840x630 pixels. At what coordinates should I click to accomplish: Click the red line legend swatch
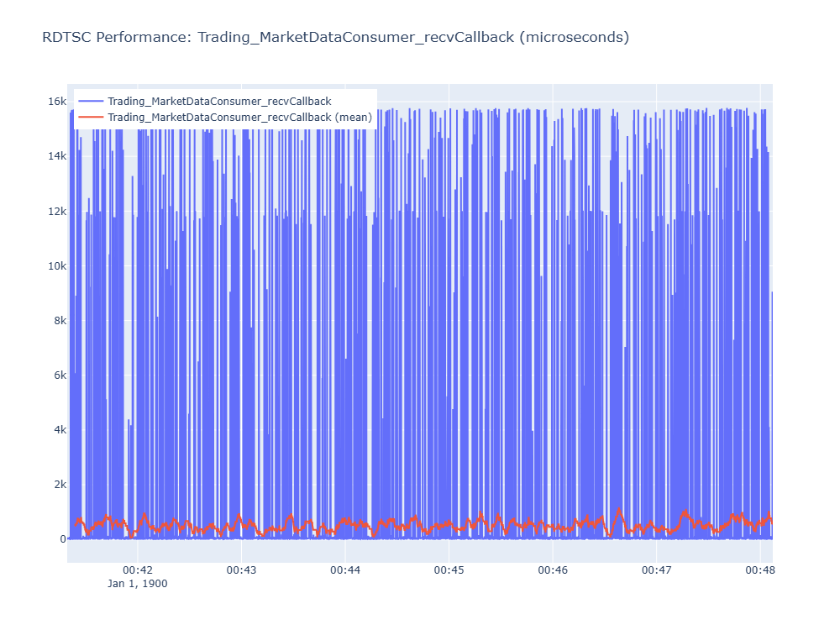point(91,118)
